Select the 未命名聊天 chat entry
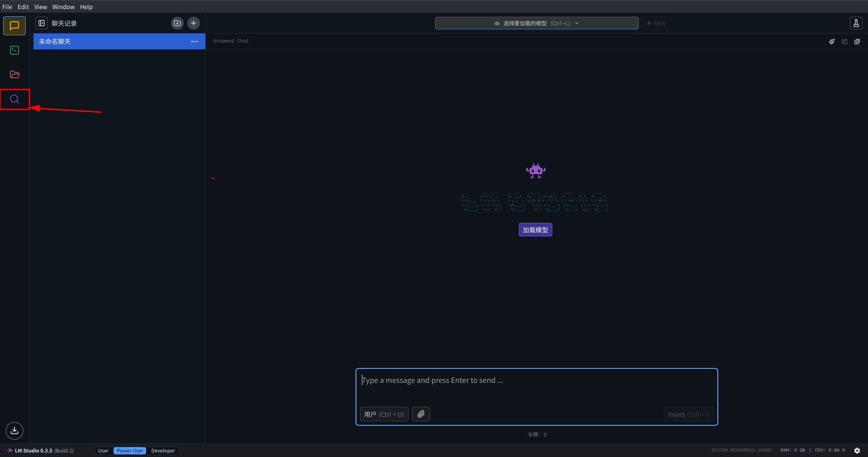This screenshot has height=457, width=868. tap(119, 42)
